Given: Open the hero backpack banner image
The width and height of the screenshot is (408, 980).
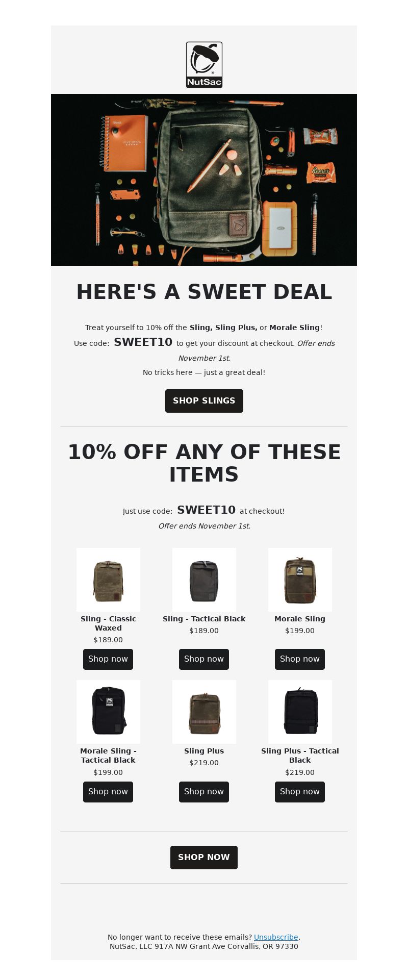Looking at the screenshot, I should [204, 180].
